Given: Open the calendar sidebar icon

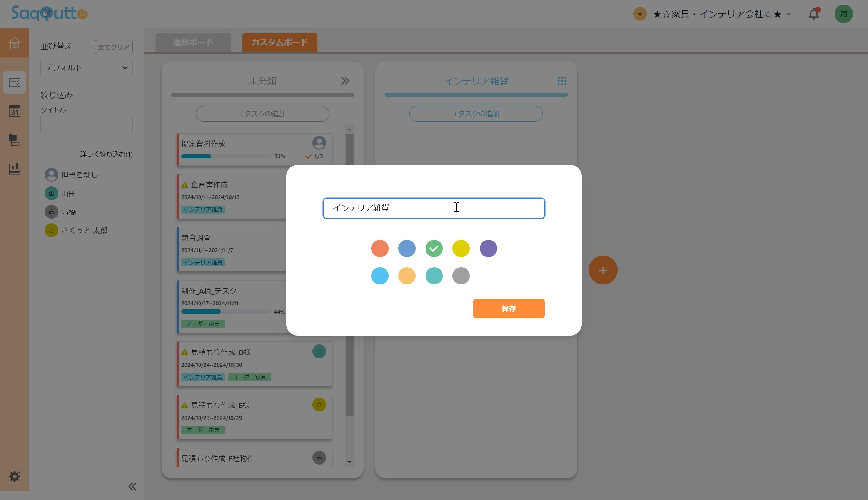Looking at the screenshot, I should pos(14,111).
